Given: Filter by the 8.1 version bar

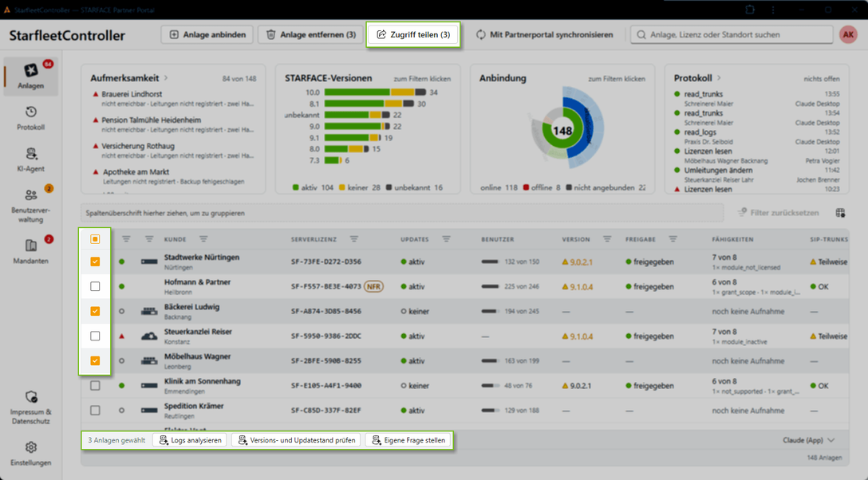Looking at the screenshot, I should [369, 104].
